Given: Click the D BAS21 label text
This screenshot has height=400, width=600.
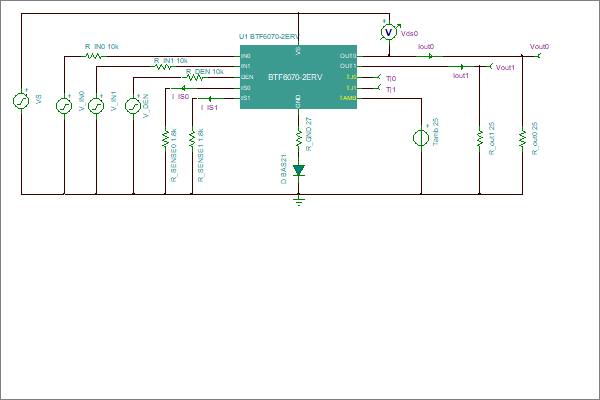Looking at the screenshot, I should (x=284, y=169).
